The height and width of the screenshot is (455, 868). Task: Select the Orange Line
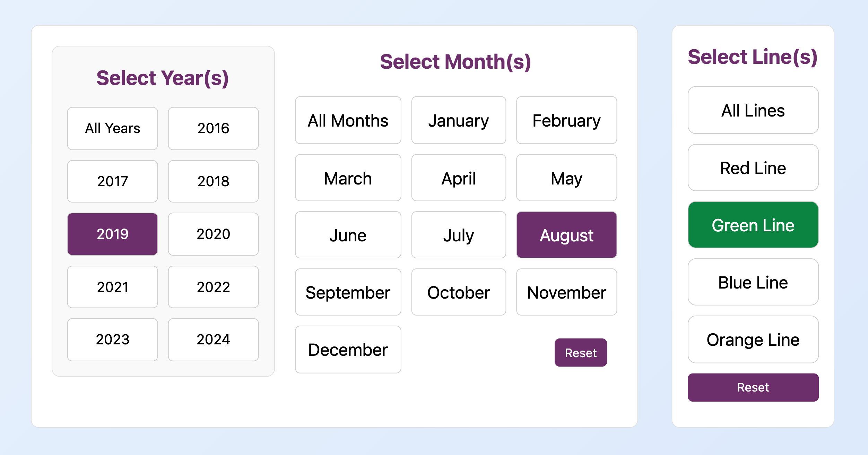click(x=753, y=340)
